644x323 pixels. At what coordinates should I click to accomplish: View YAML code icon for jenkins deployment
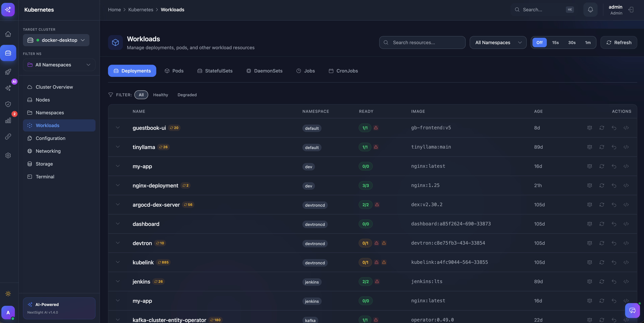point(626,282)
